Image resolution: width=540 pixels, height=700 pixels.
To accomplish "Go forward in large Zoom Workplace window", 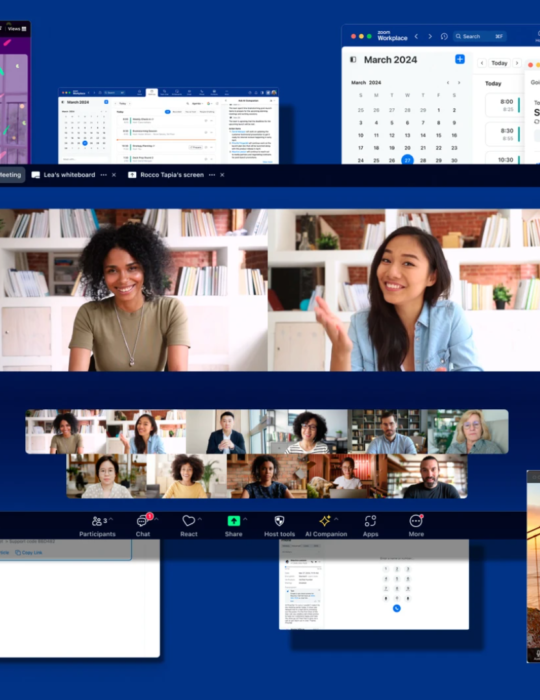I will click(430, 37).
